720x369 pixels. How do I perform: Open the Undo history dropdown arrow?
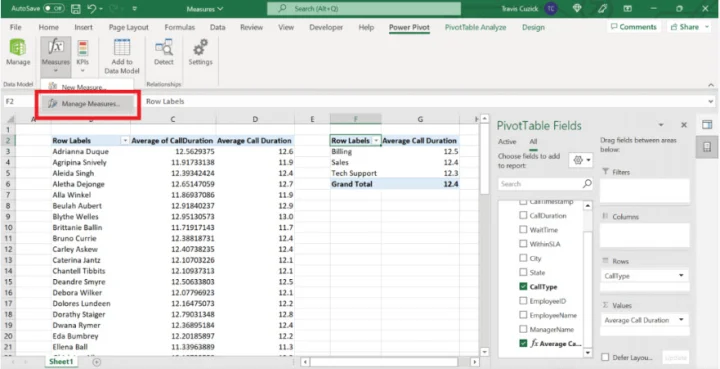[101, 9]
